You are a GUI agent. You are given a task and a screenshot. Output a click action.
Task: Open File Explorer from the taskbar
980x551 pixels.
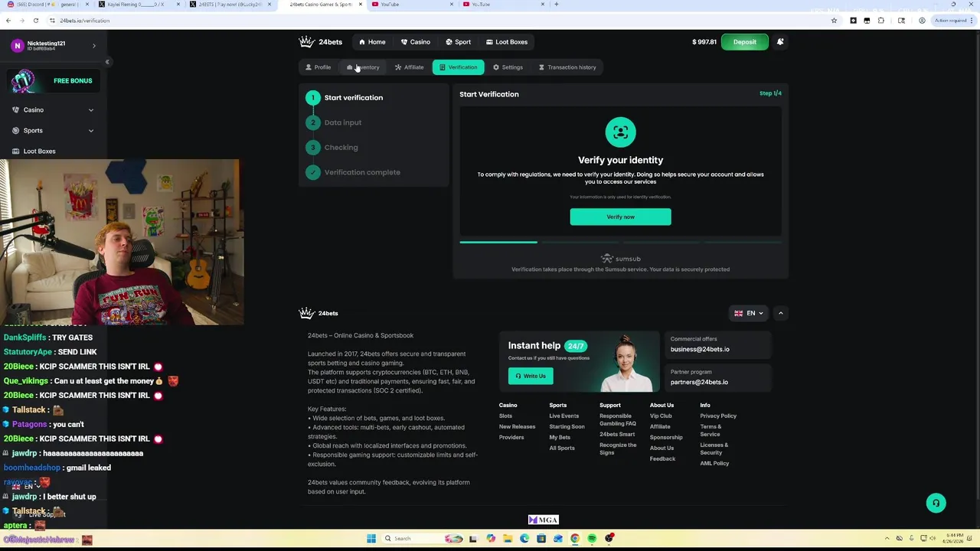(507, 539)
